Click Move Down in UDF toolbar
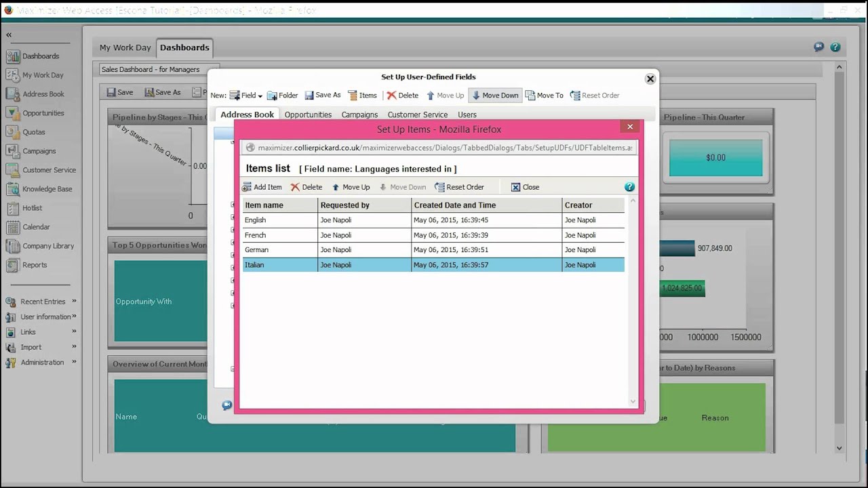 coord(495,96)
